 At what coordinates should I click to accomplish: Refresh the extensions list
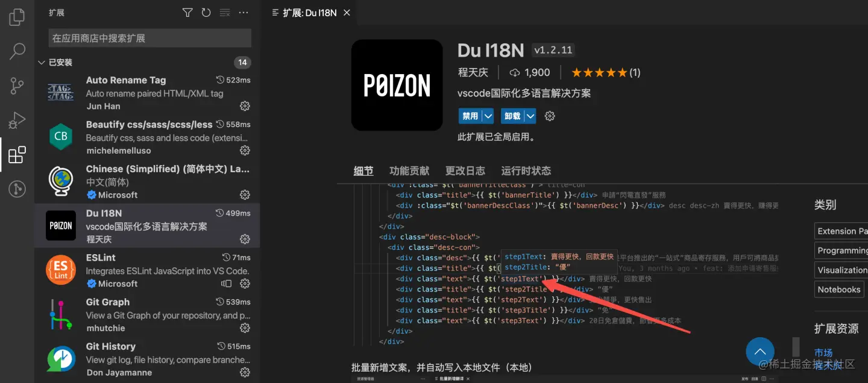(x=206, y=12)
